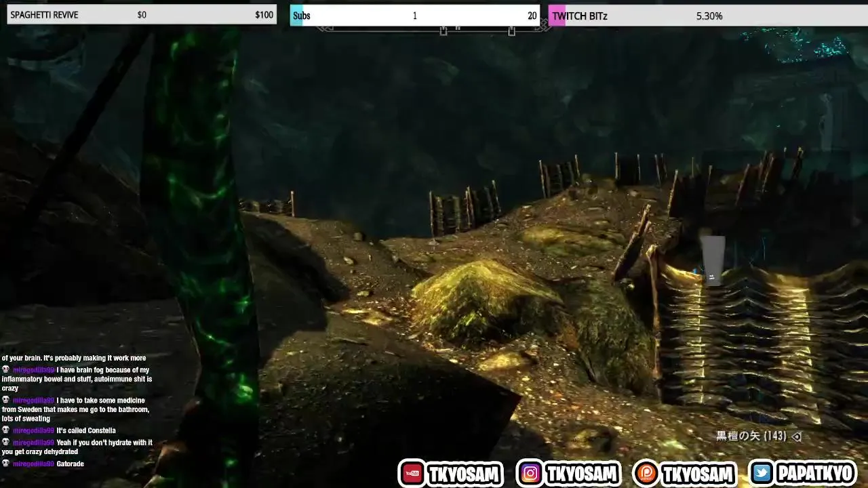Click the username on the Gatorade chat message
Image resolution: width=868 pixels, height=488 pixels.
[x=33, y=464]
